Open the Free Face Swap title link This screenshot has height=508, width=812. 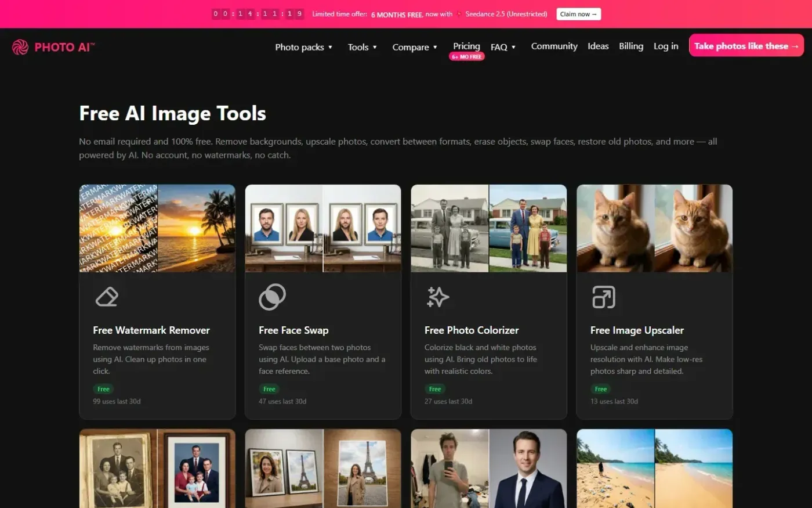293,330
